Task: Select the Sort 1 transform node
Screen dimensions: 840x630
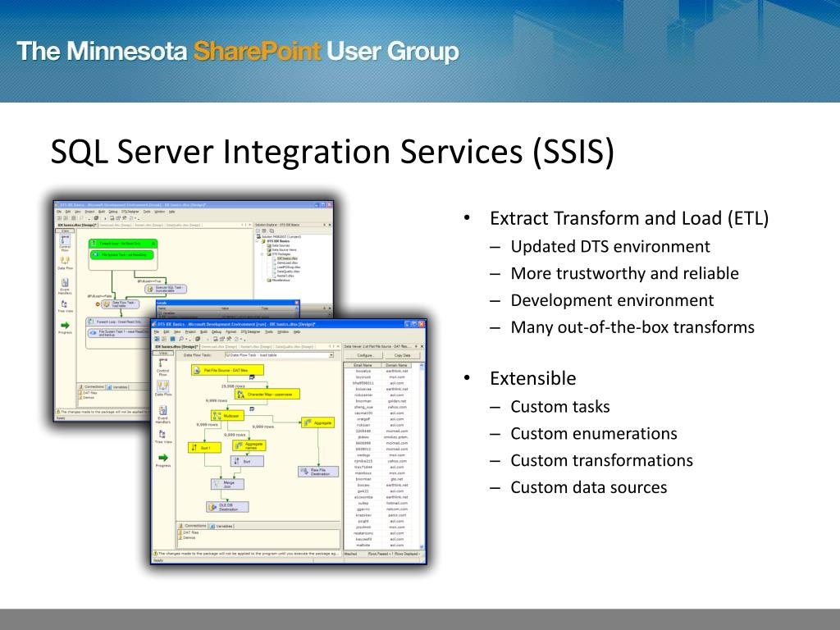Action: [204, 447]
